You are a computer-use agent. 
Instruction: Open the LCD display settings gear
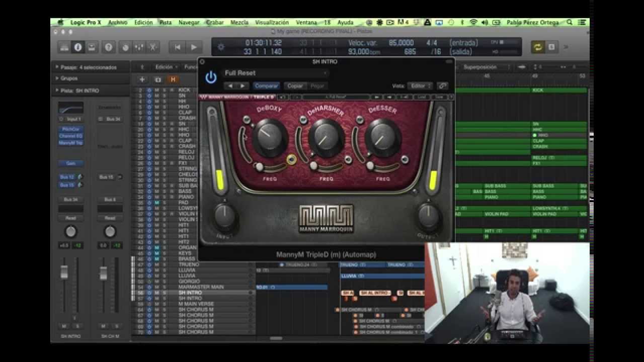click(x=220, y=47)
